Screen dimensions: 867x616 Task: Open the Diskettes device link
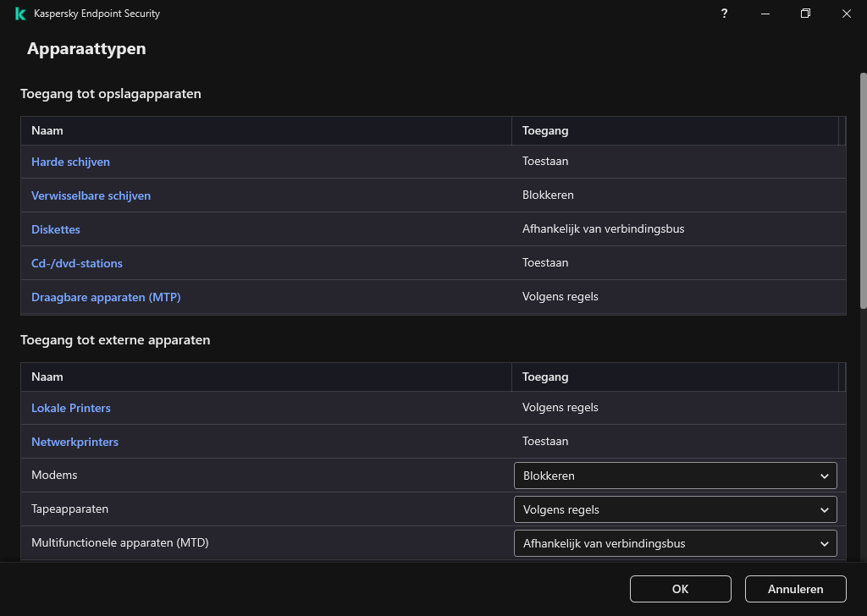pyautogui.click(x=55, y=229)
